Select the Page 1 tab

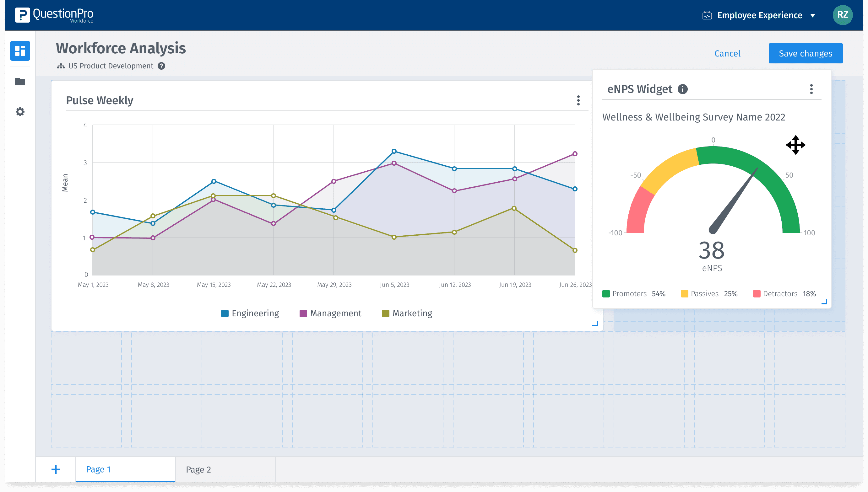point(98,470)
